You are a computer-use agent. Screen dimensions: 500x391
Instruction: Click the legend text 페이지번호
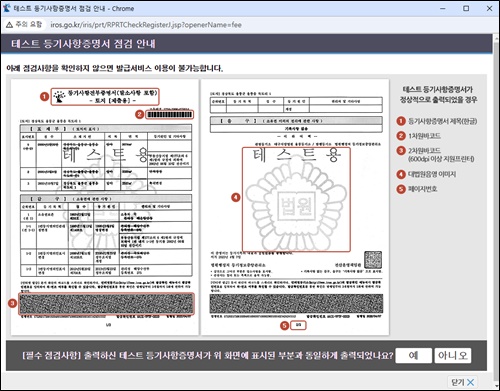click(423, 189)
